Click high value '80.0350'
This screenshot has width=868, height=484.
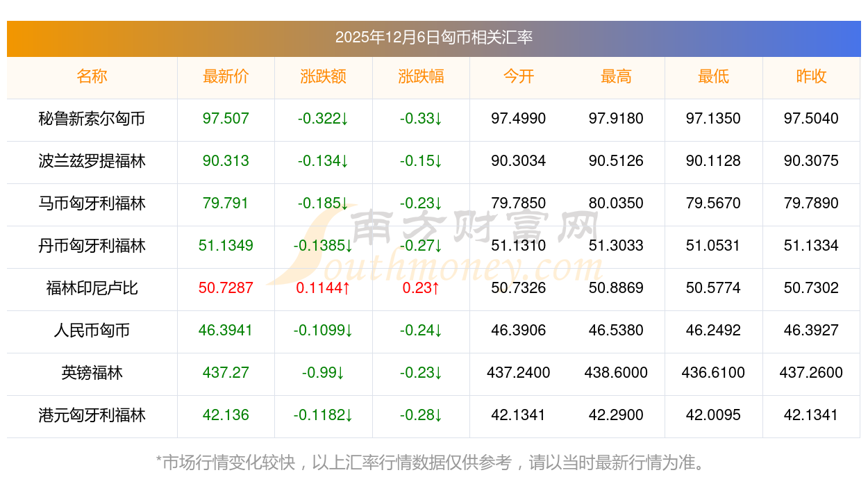616,203
